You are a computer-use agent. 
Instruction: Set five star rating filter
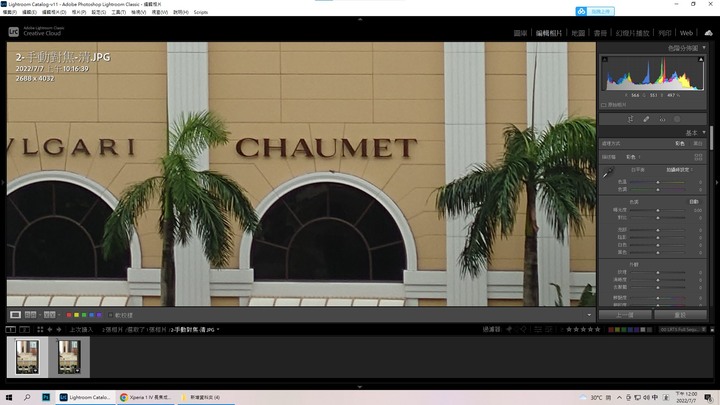[597, 329]
